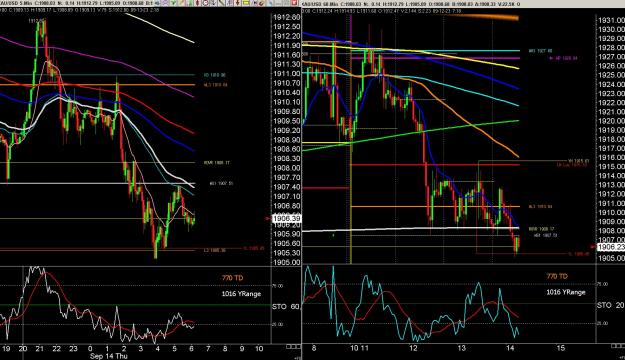Click the 1915.00 price axis label
This screenshot has width=625, height=360.
(x=611, y=166)
